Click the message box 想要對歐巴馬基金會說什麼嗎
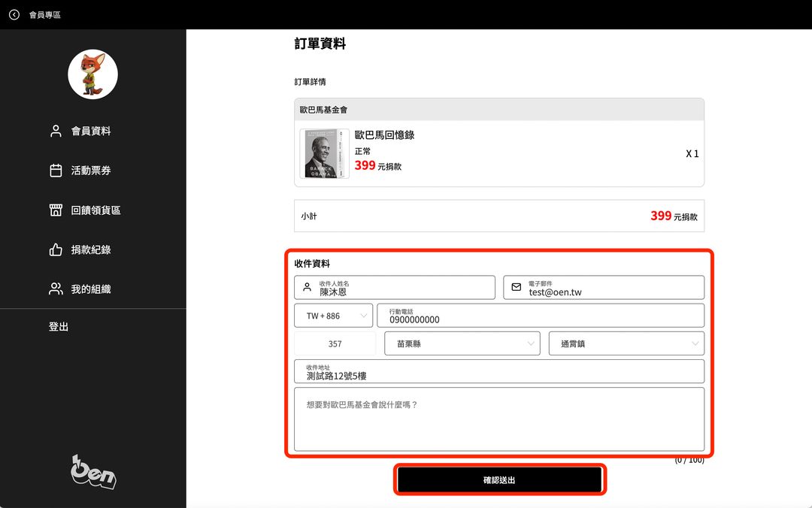Image resolution: width=812 pixels, height=508 pixels. (x=499, y=419)
